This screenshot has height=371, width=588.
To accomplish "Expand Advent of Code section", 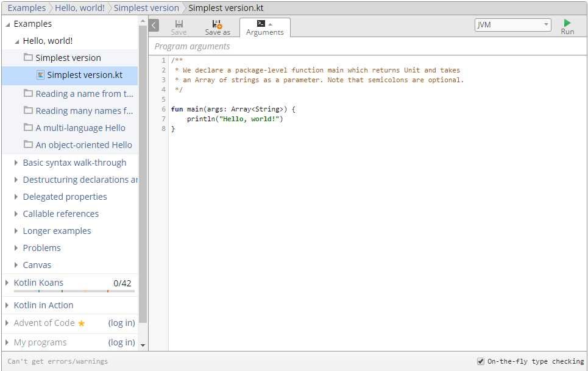I will 7,323.
